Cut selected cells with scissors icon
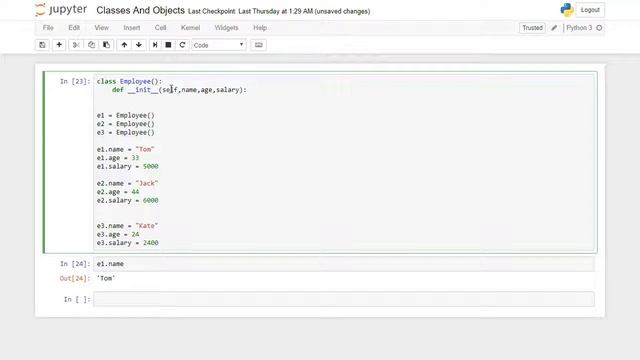This screenshot has height=360, width=640. tap(76, 45)
